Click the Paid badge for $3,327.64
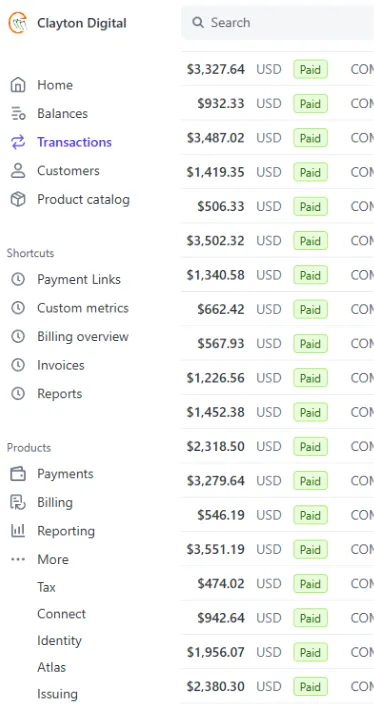Screen dimensions: 374x706 [x=310, y=69]
